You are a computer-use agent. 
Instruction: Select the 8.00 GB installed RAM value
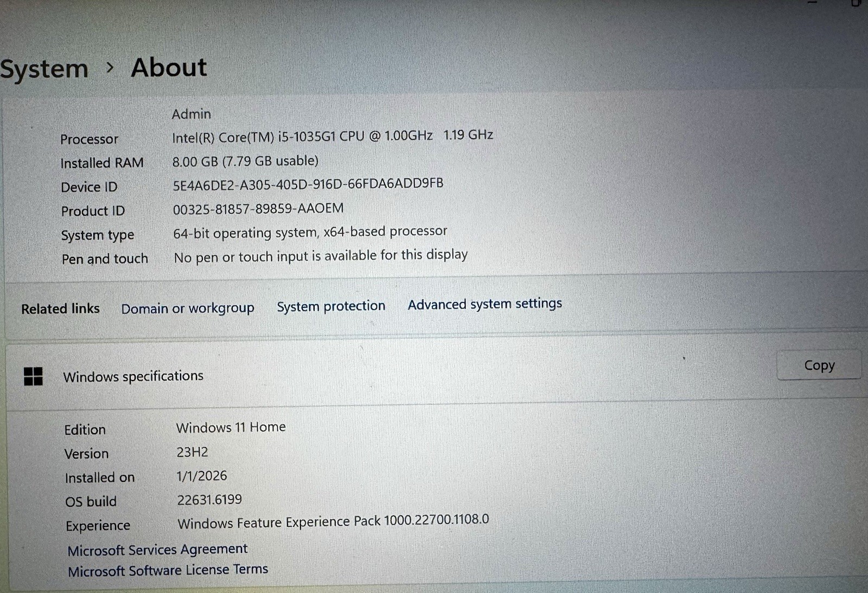coord(245,161)
